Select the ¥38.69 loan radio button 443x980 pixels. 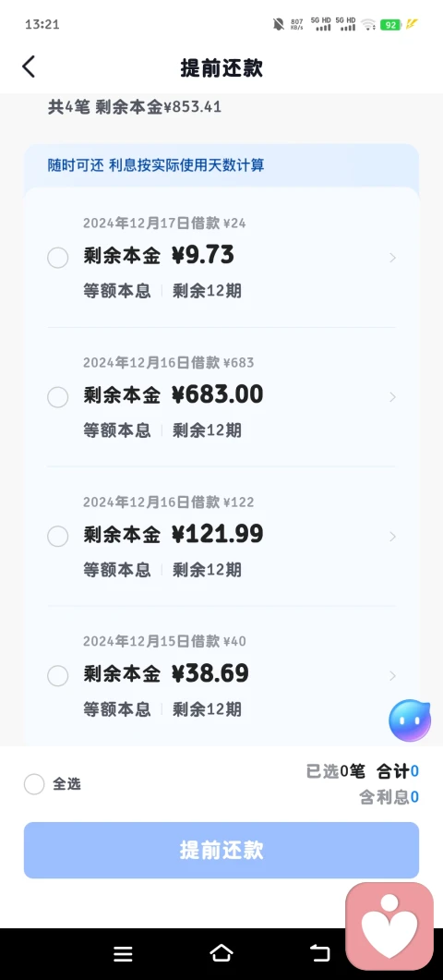coord(57,675)
